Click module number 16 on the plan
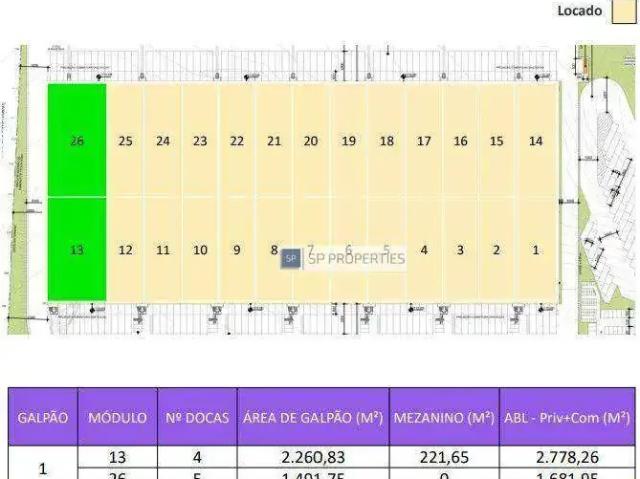Screen dimensions: 640x479 [x=460, y=141]
